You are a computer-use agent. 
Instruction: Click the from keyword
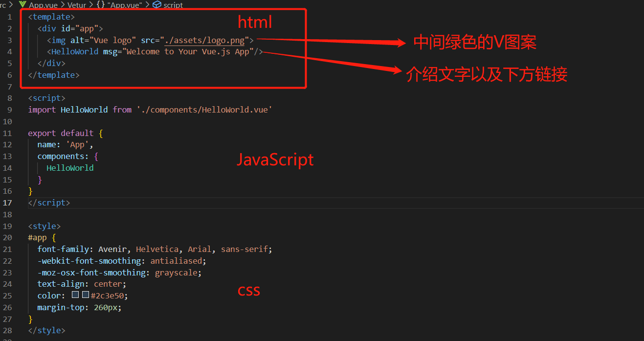tap(122, 110)
